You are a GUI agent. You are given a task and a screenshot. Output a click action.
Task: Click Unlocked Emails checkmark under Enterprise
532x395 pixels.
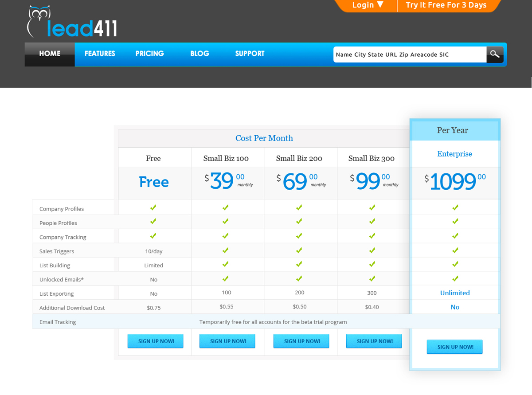[455, 278]
